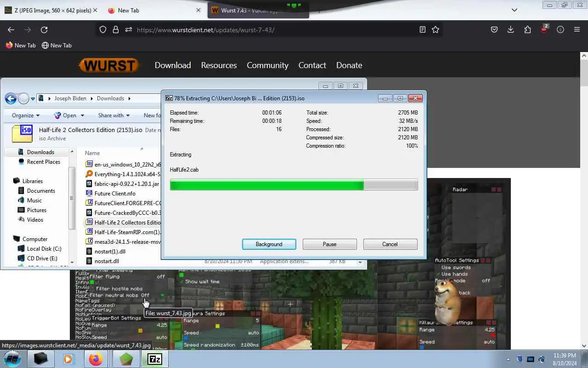
Task: Open the Pocket save icon
Action: [x=494, y=29]
